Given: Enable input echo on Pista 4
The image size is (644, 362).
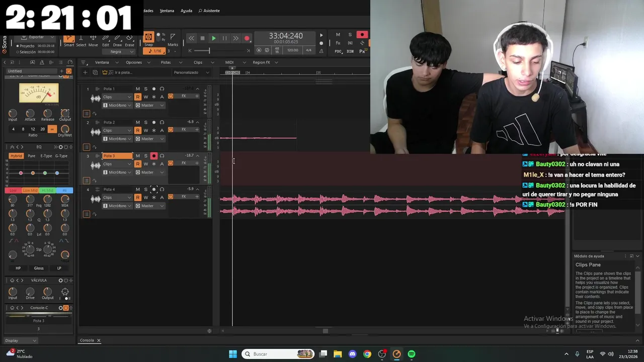Looking at the screenshot, I should (162, 190).
